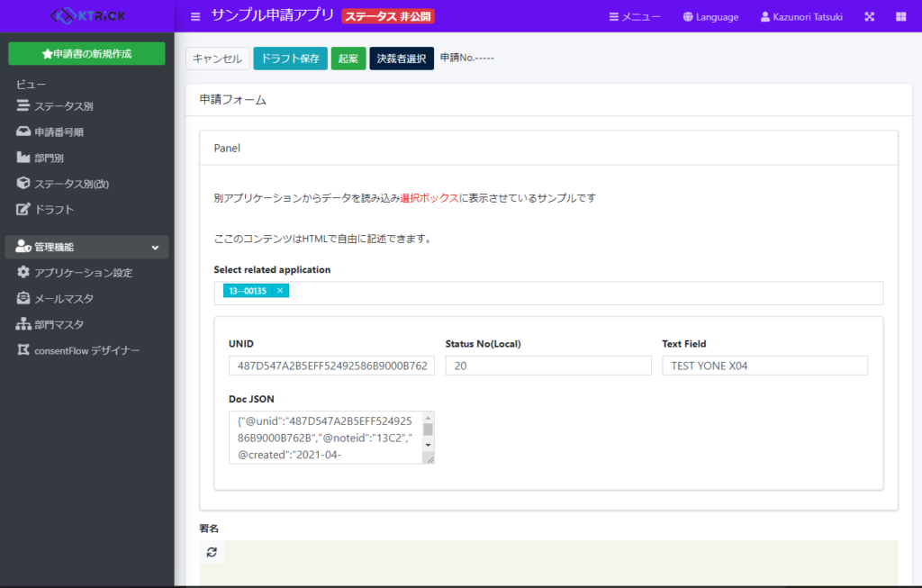Open 部門マスタ
Image resolution: width=922 pixels, height=588 pixels.
(59, 324)
